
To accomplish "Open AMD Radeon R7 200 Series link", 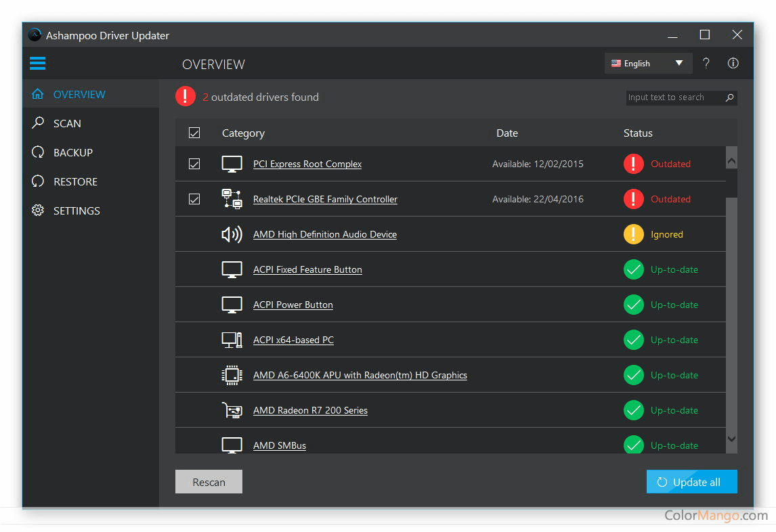I will click(x=310, y=410).
